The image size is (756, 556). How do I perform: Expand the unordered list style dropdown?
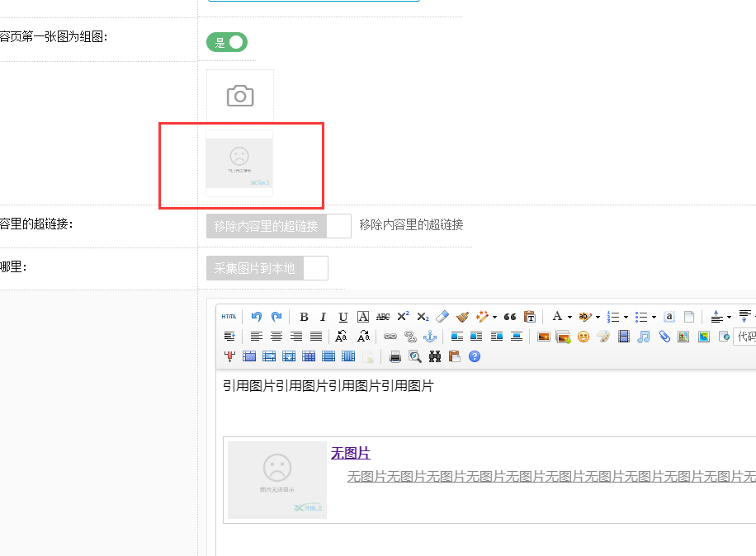coord(654,318)
